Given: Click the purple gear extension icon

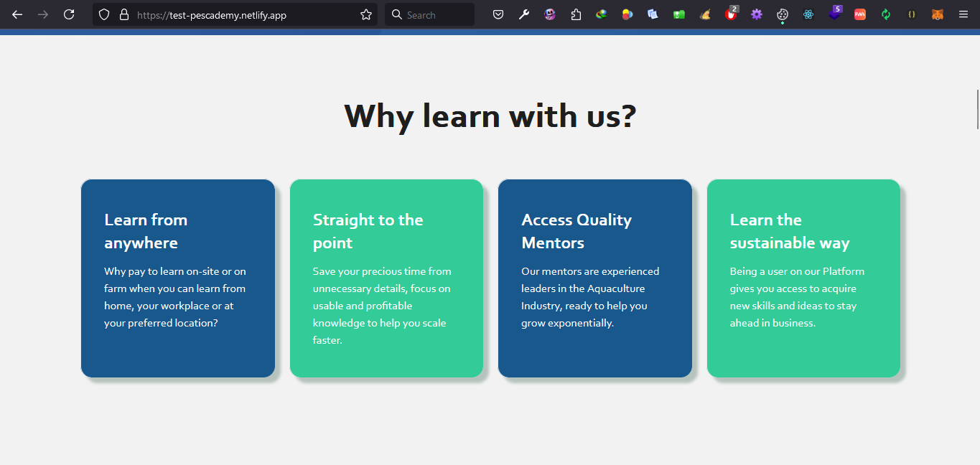Looking at the screenshot, I should [x=756, y=14].
